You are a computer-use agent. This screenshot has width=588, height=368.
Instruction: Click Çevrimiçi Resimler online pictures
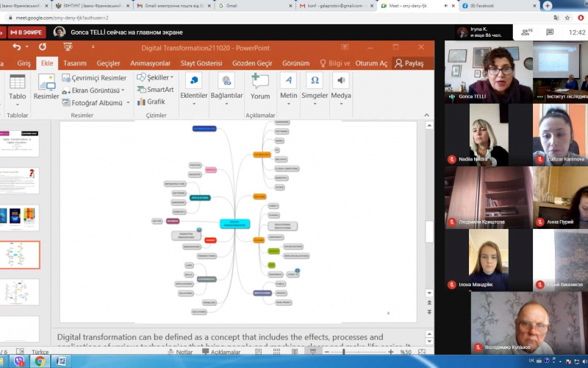(95, 78)
